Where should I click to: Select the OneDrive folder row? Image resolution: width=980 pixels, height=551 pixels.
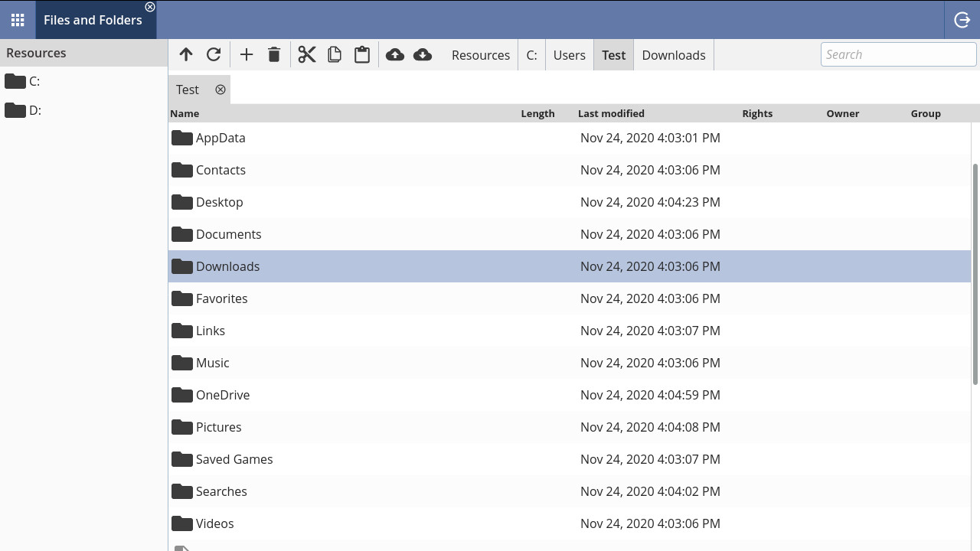coord(570,395)
